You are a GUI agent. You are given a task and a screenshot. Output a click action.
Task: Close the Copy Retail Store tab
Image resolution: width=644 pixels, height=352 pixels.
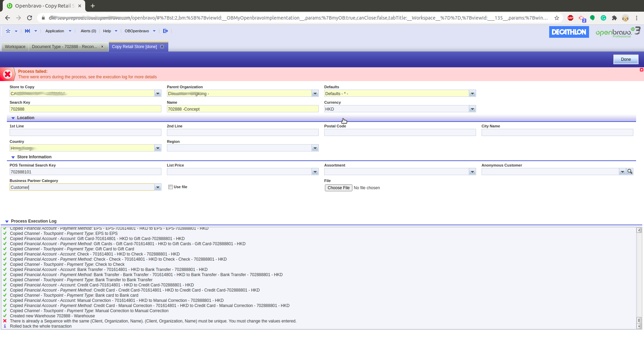pyautogui.click(x=162, y=47)
